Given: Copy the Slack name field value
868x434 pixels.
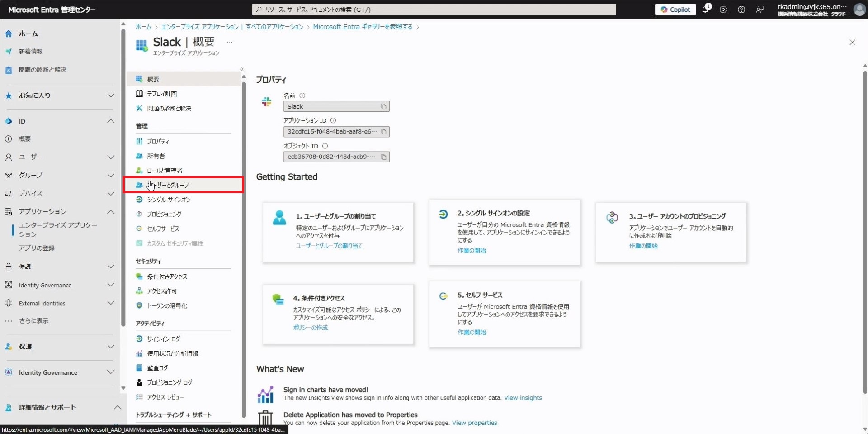Looking at the screenshot, I should pos(383,106).
